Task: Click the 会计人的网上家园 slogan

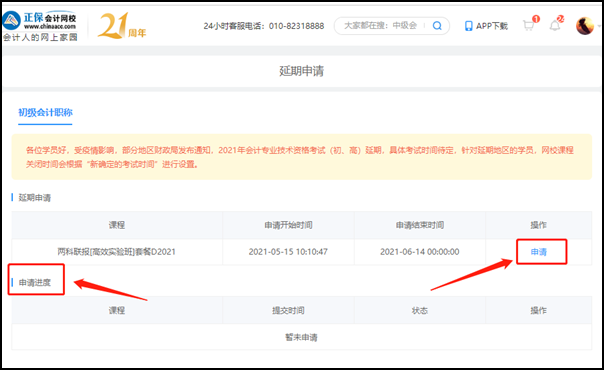Action: [x=40, y=37]
